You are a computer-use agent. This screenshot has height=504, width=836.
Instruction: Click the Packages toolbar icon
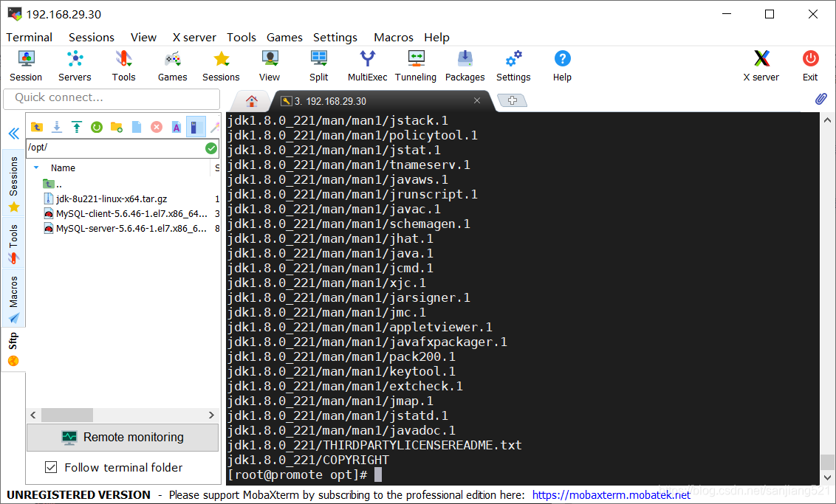click(x=465, y=66)
